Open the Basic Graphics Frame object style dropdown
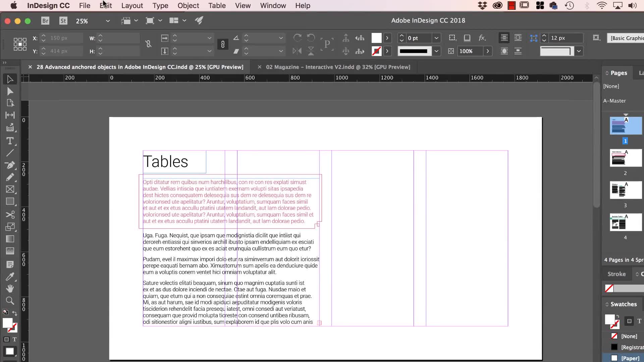644x362 pixels. (625, 38)
